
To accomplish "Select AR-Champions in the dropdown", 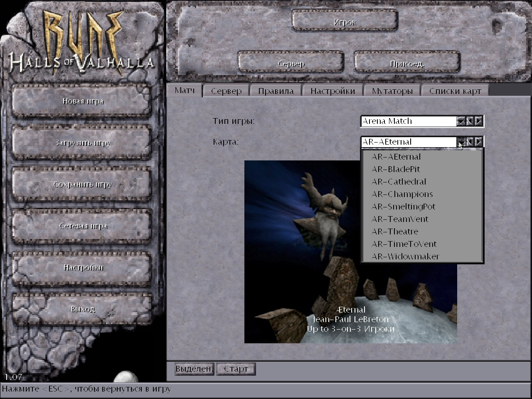I will pos(422,194).
